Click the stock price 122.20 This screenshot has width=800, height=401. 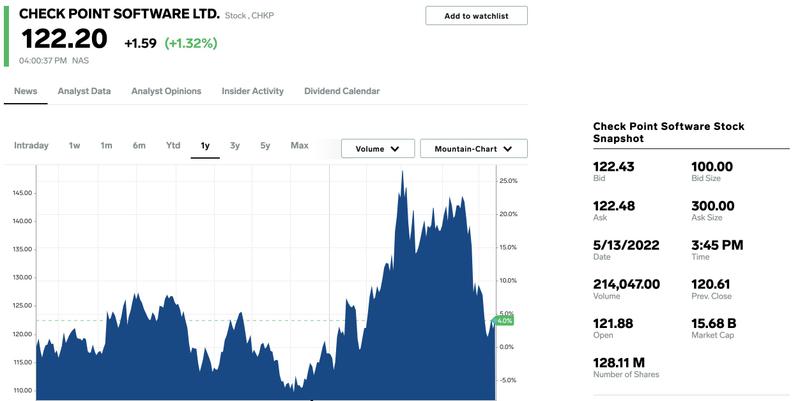(x=65, y=39)
